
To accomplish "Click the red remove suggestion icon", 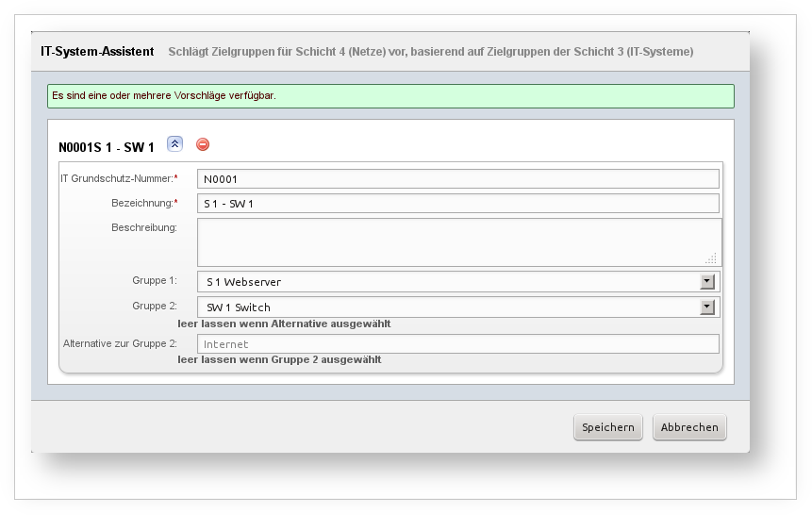I will coord(203,144).
